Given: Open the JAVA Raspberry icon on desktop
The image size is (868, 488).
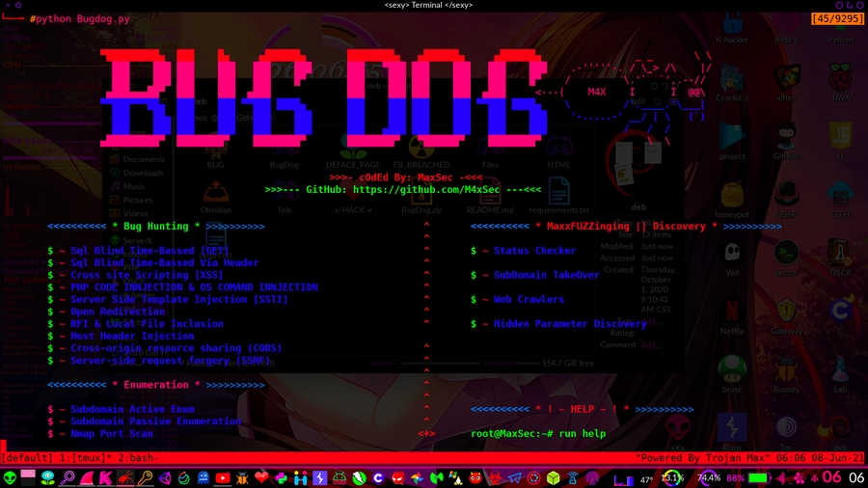Looking at the screenshot, I should (x=840, y=79).
